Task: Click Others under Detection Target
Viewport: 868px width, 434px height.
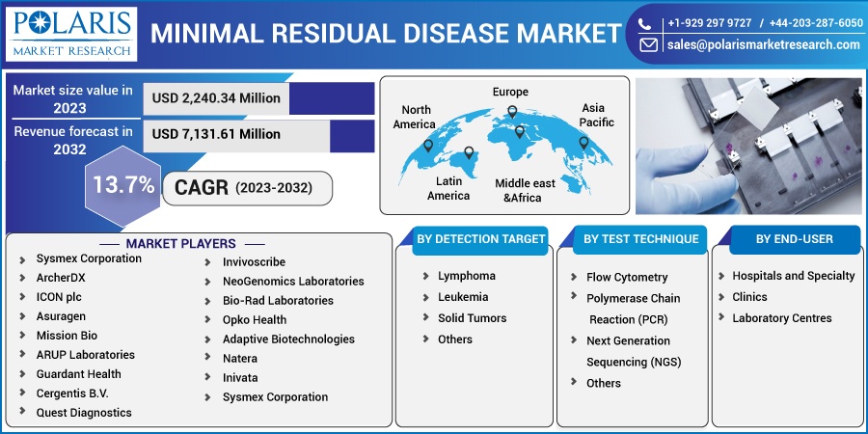Action: click(x=455, y=339)
